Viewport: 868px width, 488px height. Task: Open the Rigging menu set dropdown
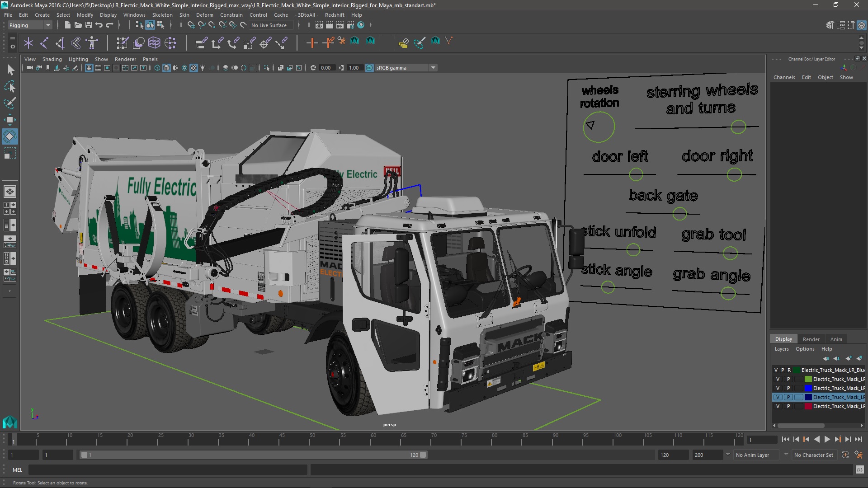point(30,25)
